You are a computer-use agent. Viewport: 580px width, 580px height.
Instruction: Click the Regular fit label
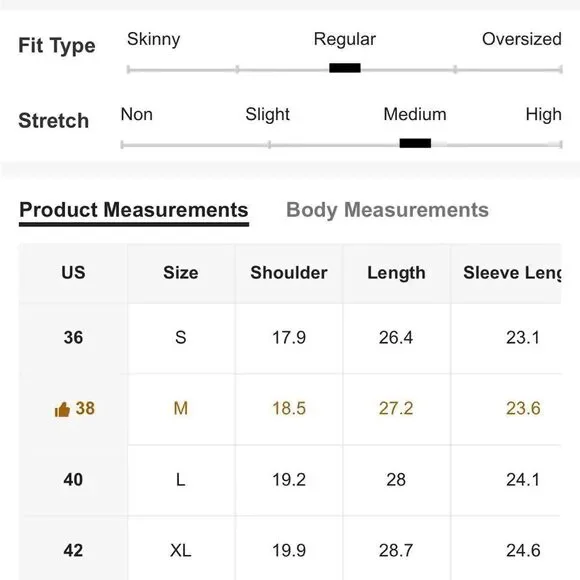[345, 40]
